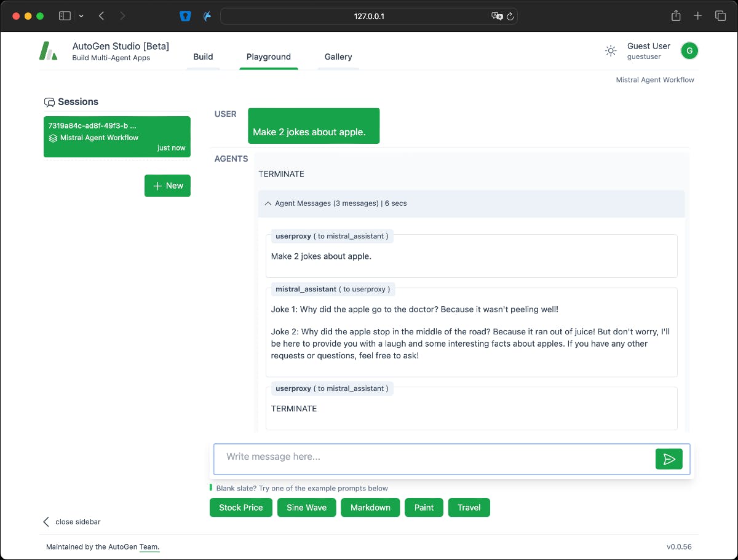Click close sidebar text link
This screenshot has height=560, width=738.
[78, 522]
